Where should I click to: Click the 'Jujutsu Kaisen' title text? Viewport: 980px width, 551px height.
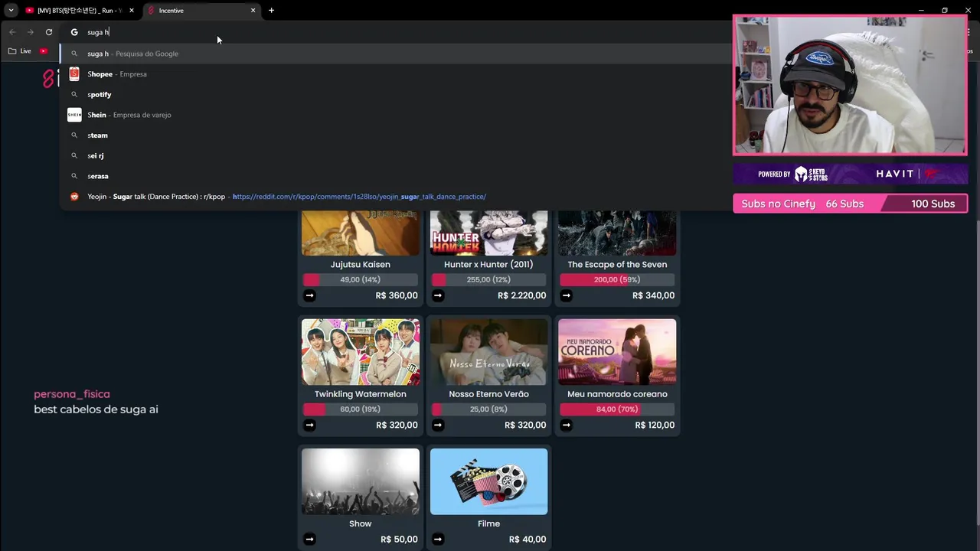point(361,264)
